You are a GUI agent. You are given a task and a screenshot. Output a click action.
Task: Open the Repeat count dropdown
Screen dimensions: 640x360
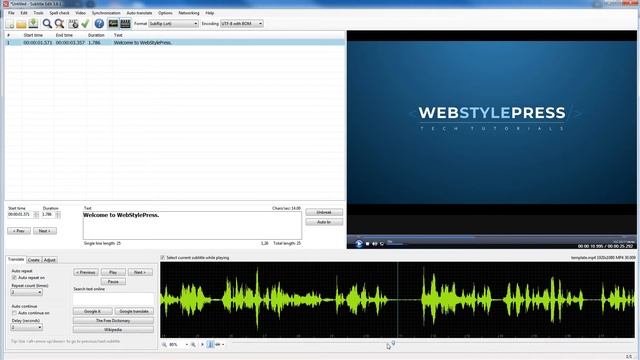27,292
